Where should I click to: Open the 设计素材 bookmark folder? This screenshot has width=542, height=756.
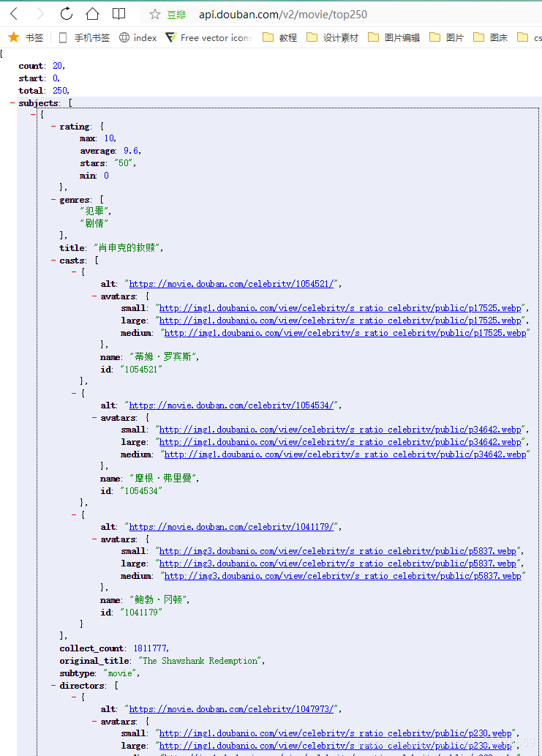tap(332, 37)
